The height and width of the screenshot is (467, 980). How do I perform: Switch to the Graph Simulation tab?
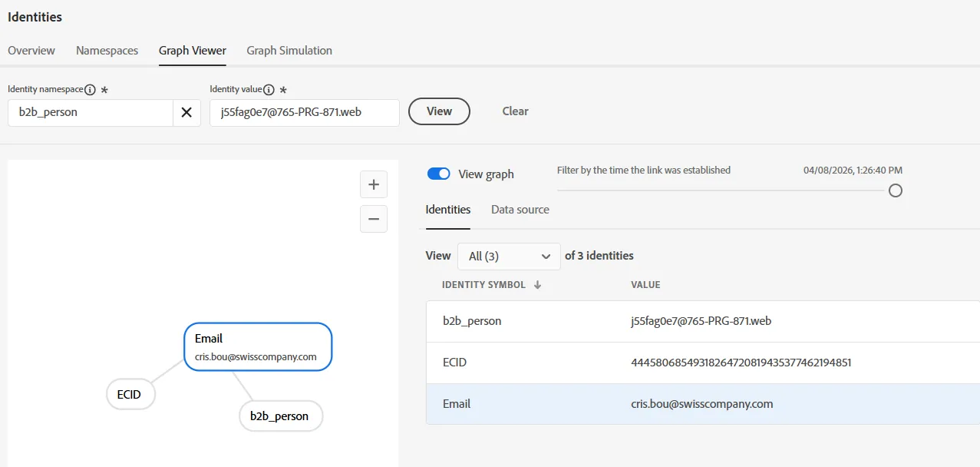click(x=289, y=51)
